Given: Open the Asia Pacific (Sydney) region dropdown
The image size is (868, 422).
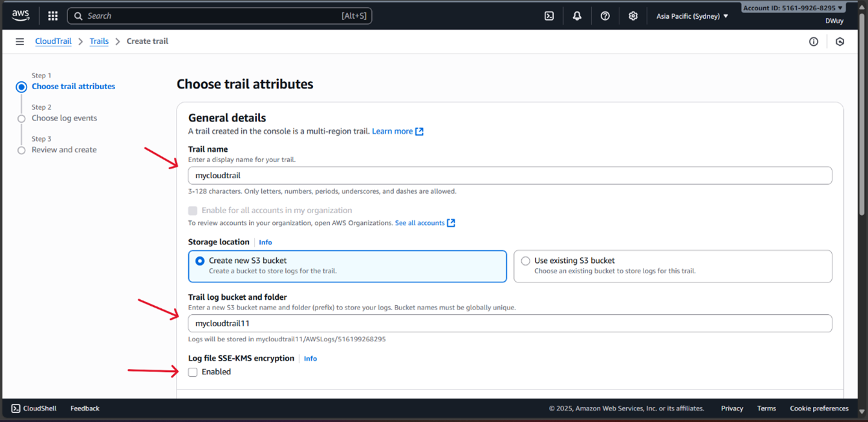Looking at the screenshot, I should pos(692,16).
